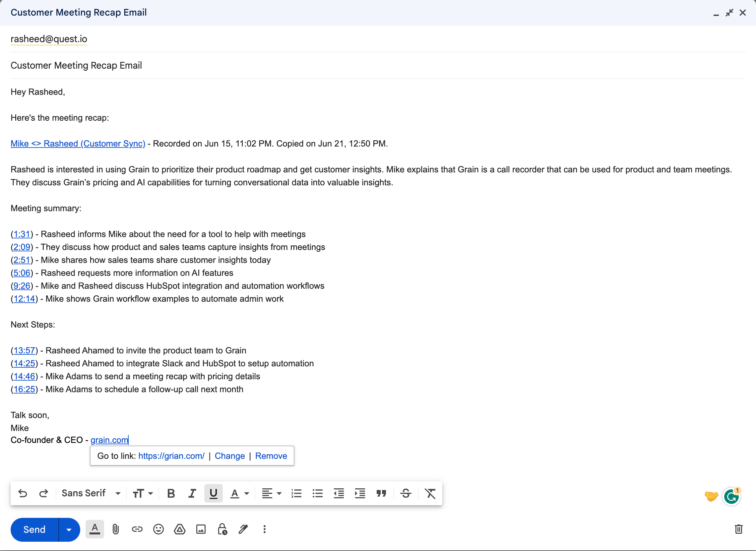This screenshot has height=551, width=756.
Task: Open the 2:09 timestamp link
Action: tap(22, 247)
